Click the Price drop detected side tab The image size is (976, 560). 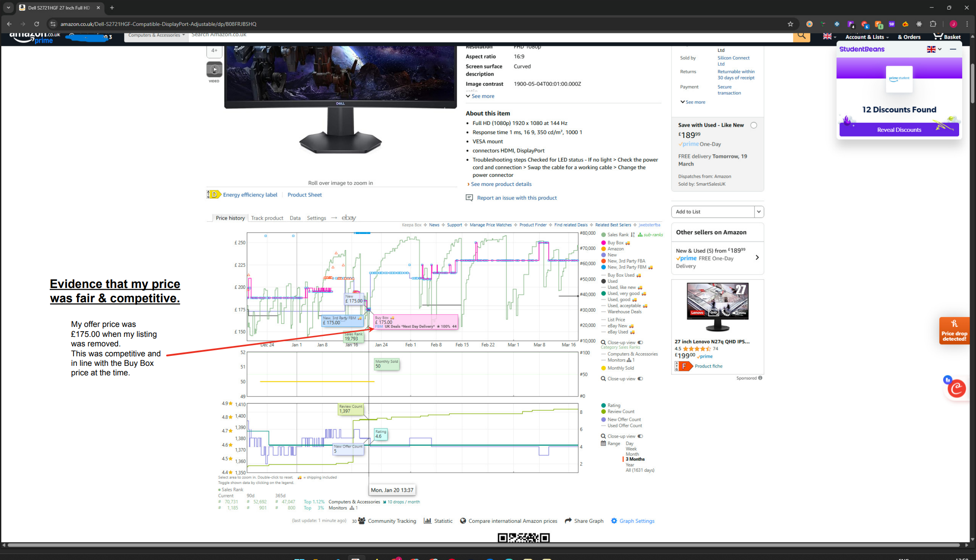(954, 331)
